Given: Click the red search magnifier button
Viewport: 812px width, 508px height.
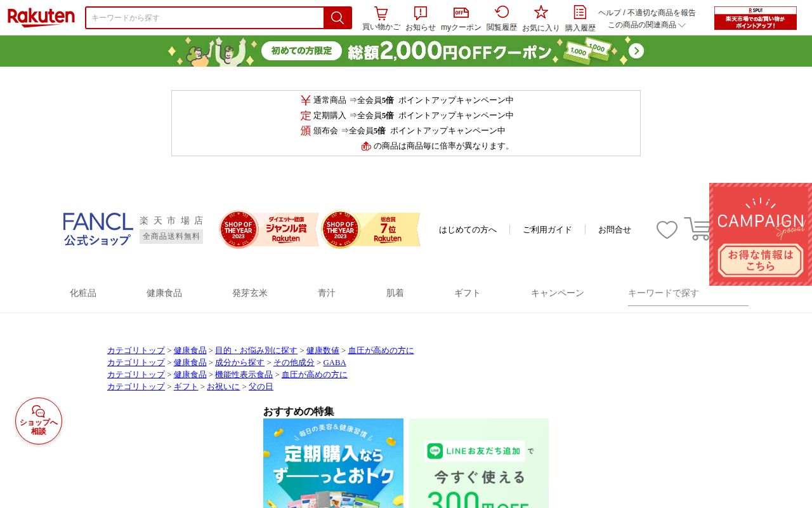Looking at the screenshot, I should click(337, 18).
